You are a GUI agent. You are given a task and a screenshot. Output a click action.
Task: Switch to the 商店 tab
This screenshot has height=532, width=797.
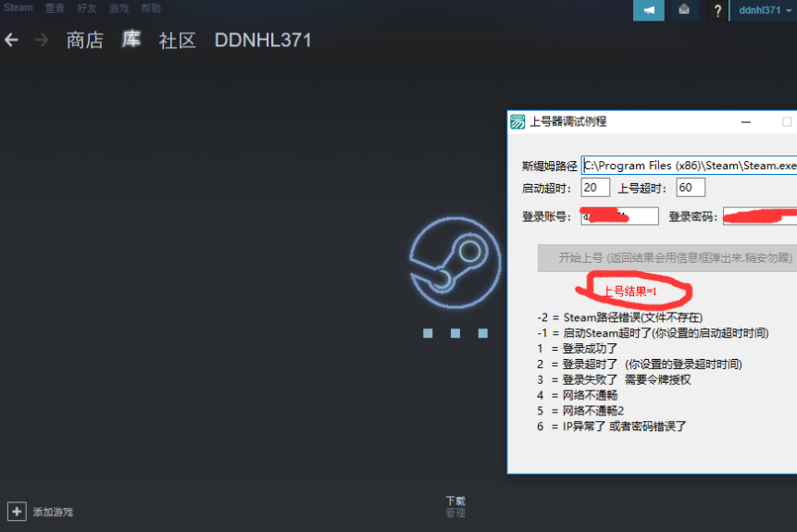(x=85, y=40)
